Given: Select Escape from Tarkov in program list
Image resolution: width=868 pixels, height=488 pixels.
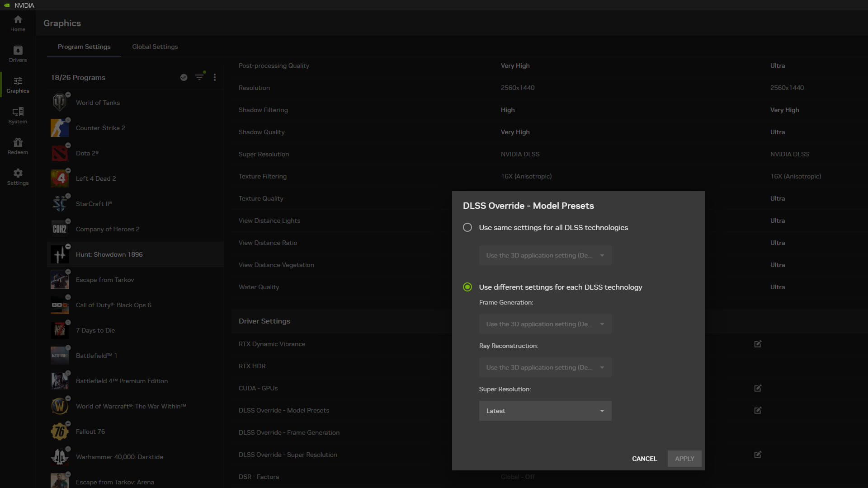Looking at the screenshot, I should (105, 280).
